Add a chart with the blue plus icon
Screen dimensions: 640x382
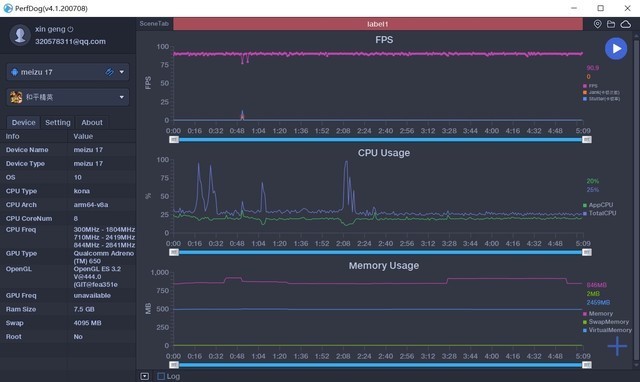point(617,346)
